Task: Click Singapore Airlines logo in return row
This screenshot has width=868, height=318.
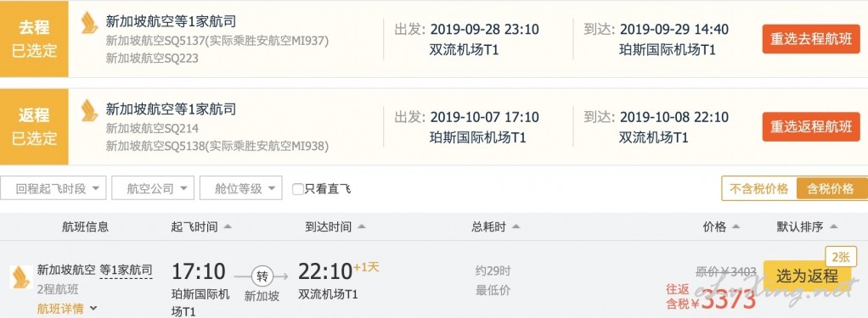Action: click(89, 110)
